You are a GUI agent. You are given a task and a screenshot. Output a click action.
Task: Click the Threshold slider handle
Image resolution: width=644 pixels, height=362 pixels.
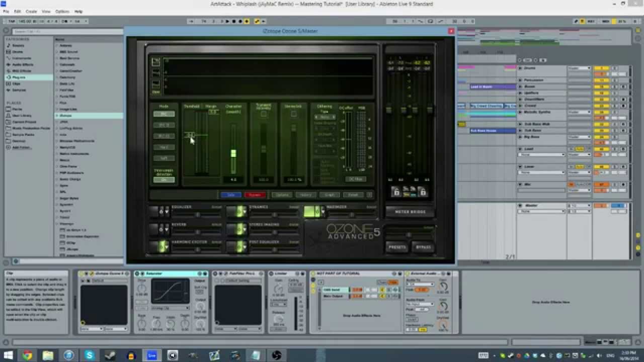click(190, 135)
